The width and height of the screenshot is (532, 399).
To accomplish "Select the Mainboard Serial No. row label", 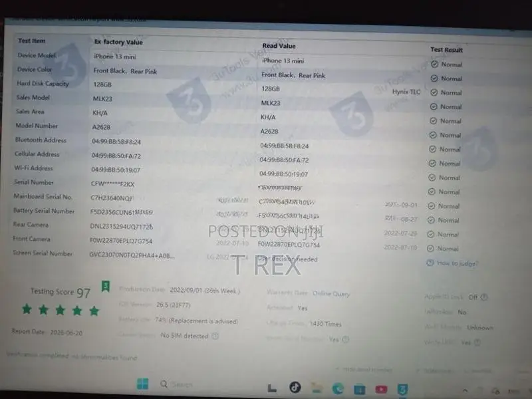I will click(x=43, y=196).
